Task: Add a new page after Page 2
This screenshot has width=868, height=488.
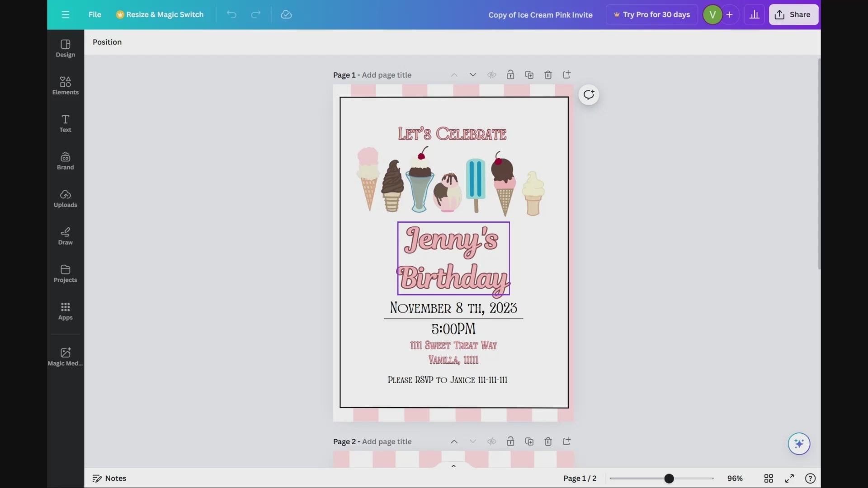Action: tap(567, 441)
